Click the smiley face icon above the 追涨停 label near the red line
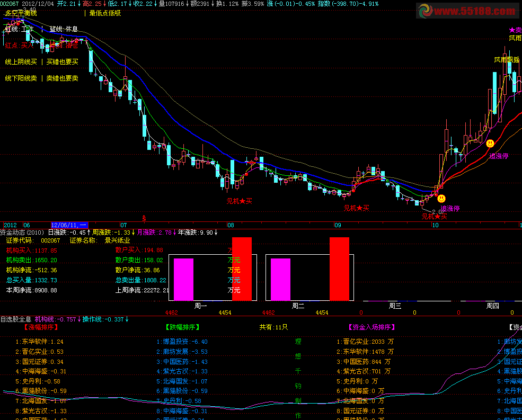522x420 pixels. [490, 144]
